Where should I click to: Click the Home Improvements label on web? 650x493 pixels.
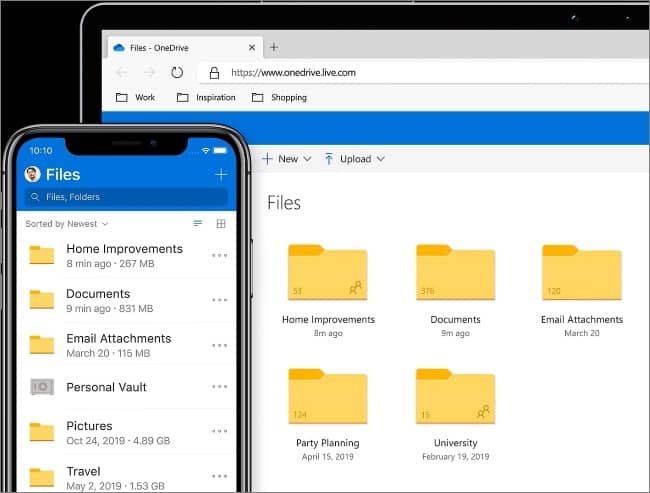tap(328, 319)
